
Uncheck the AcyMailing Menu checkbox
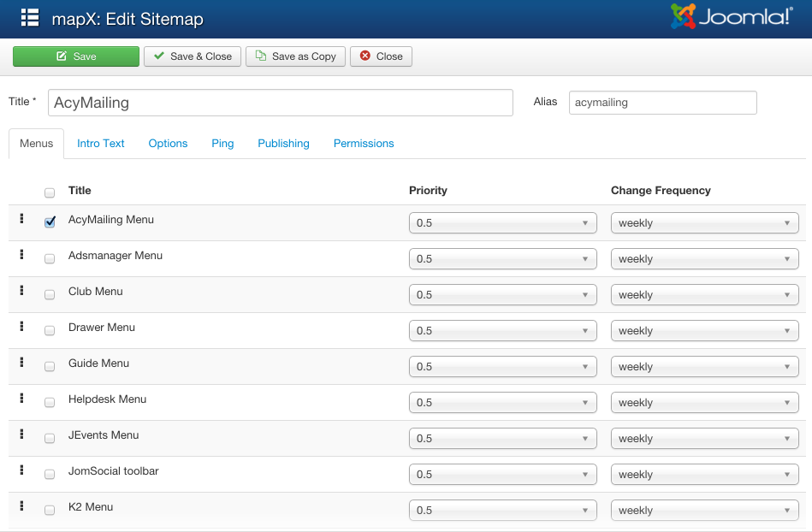(50, 222)
